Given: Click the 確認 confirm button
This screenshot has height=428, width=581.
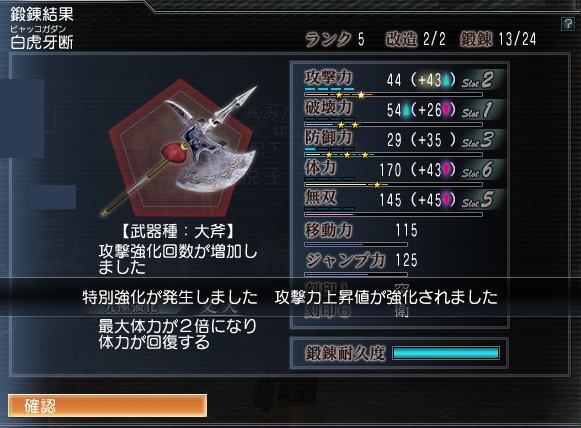Looking at the screenshot, I should pos(107,406).
